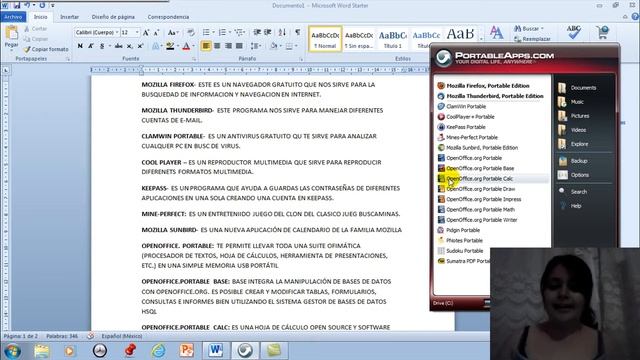Image resolution: width=640 pixels, height=360 pixels.
Task: Apply the Título 1 style
Action: [x=393, y=39]
